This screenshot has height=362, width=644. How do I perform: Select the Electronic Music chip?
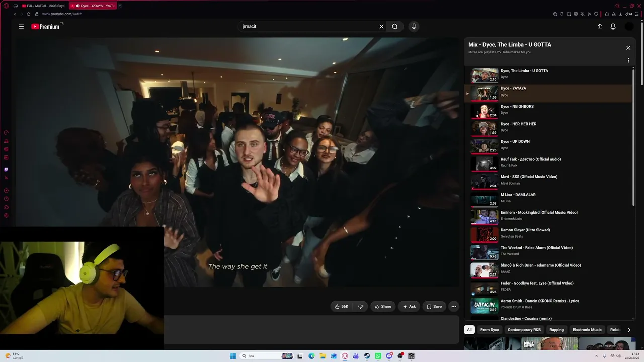coord(587,330)
